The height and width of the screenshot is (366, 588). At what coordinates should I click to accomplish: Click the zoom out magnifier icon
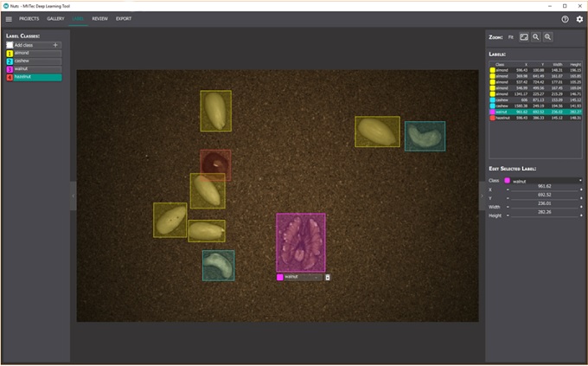click(536, 37)
